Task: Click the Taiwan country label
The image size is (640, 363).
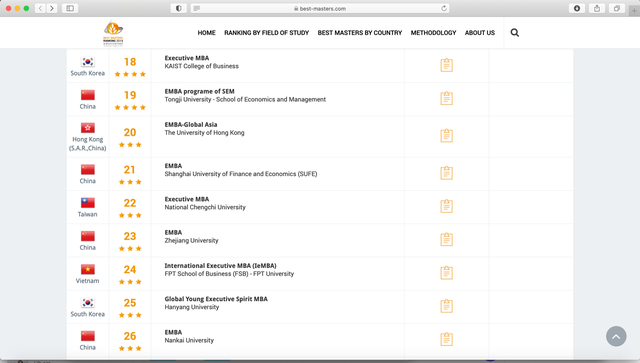Action: point(88,214)
